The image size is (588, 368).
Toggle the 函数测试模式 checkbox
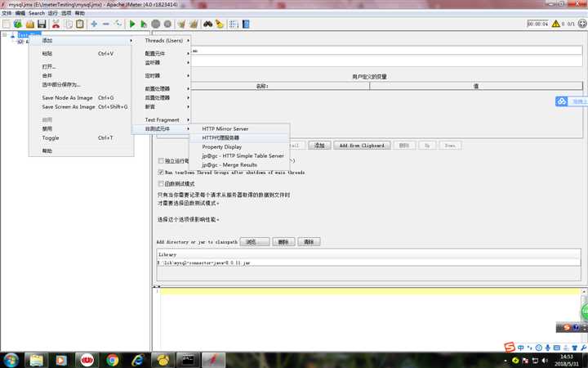click(161, 184)
